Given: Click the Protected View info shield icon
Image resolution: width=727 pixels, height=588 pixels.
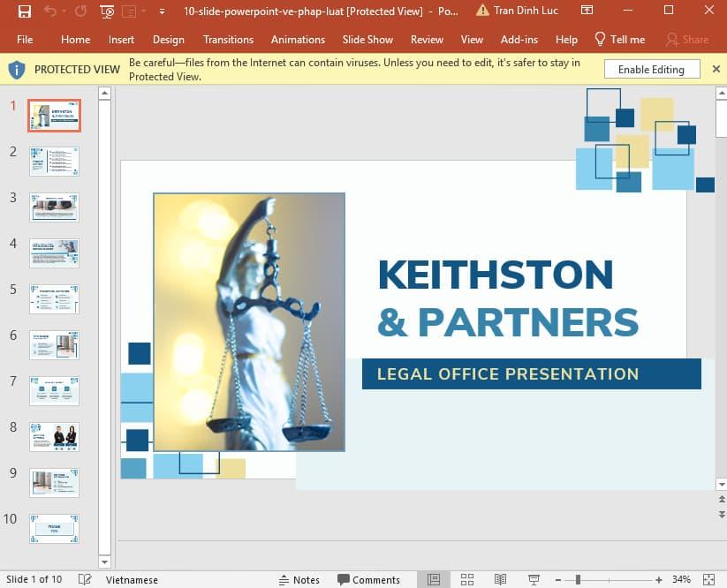Looking at the screenshot, I should tap(17, 69).
